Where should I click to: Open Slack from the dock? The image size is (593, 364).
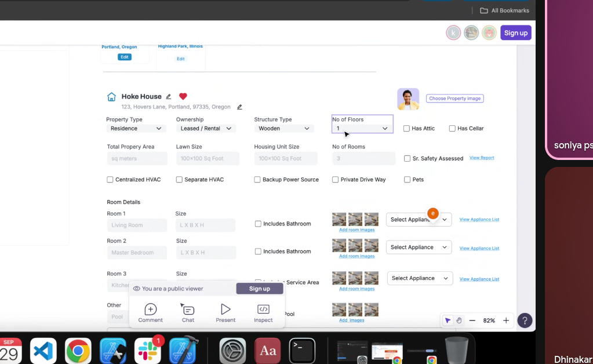pyautogui.click(x=148, y=351)
